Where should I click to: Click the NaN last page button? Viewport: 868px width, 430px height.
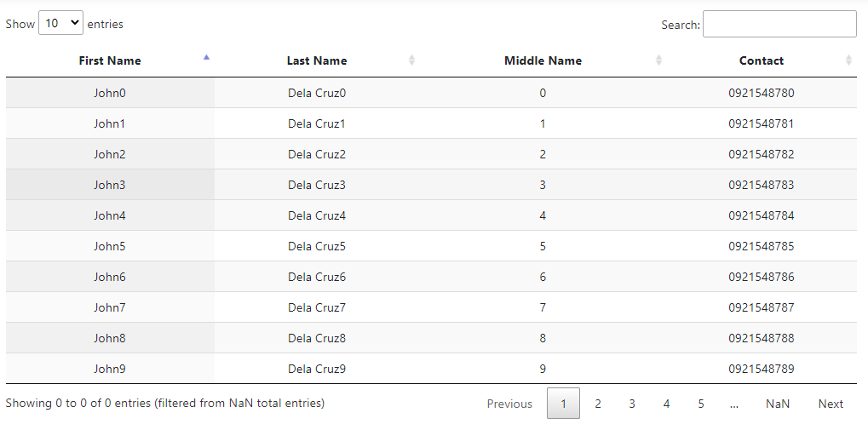click(x=777, y=404)
